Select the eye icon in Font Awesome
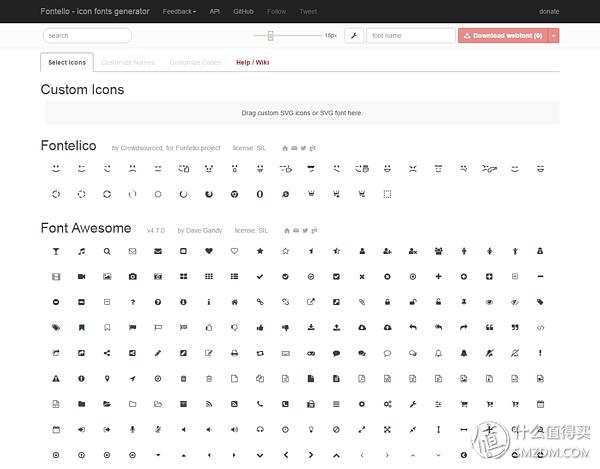Viewport: 600px width, 469px height. (489, 302)
